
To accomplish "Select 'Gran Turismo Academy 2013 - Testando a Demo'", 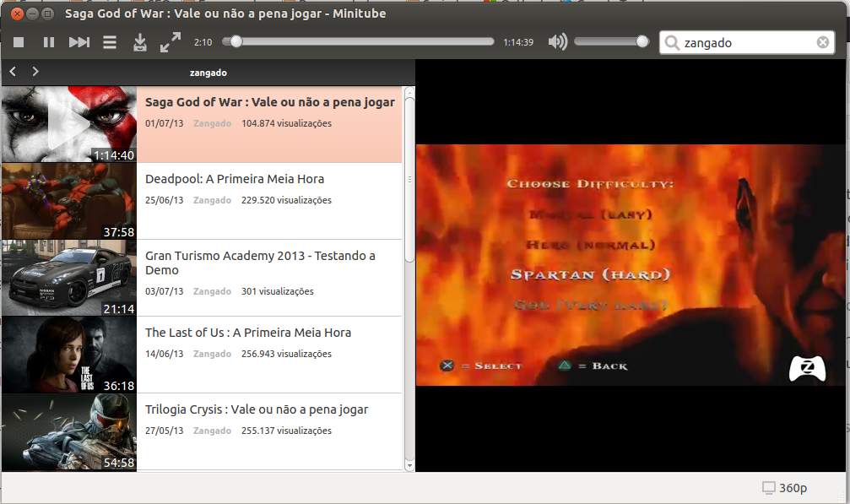I will click(260, 263).
